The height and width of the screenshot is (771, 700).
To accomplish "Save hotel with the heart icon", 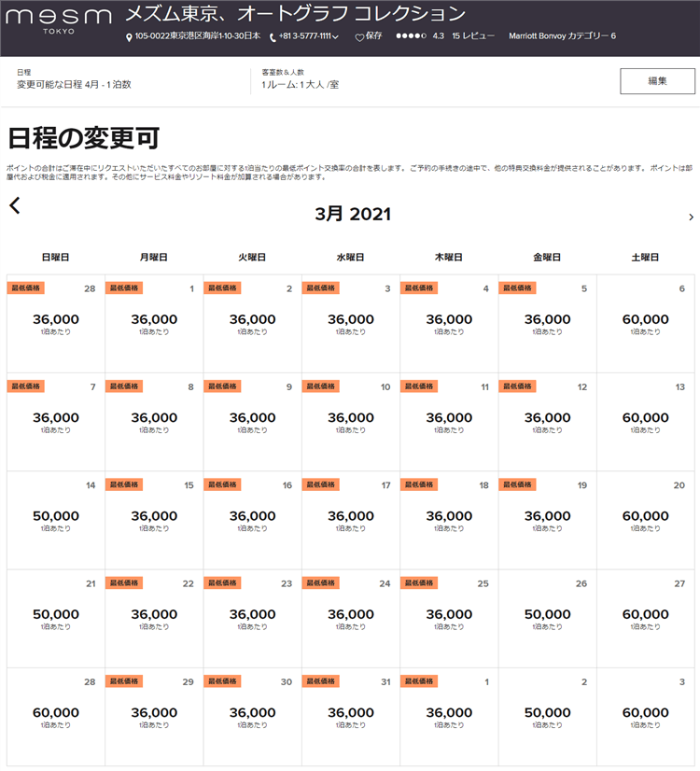I will point(359,36).
